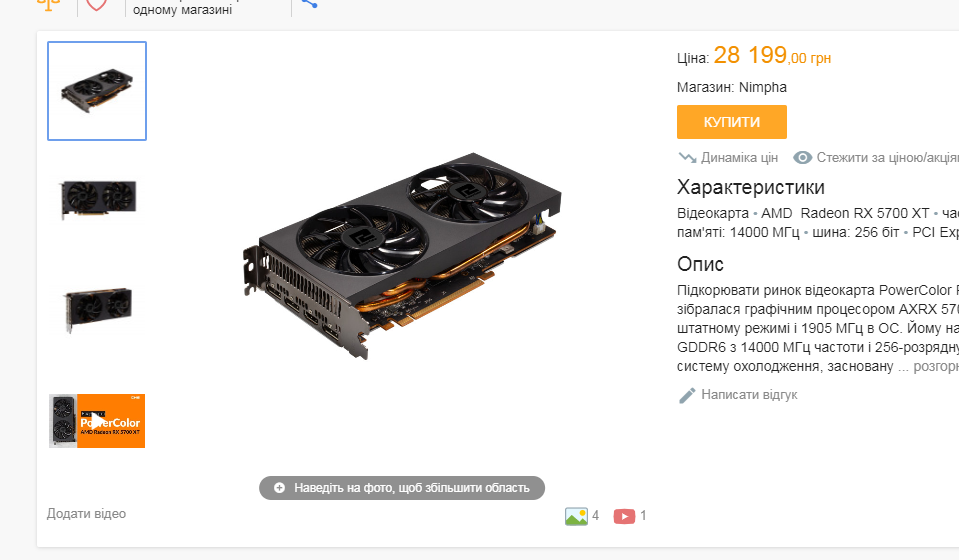
Task: Click the Стежити за ціною link
Action: pyautogui.click(x=887, y=158)
